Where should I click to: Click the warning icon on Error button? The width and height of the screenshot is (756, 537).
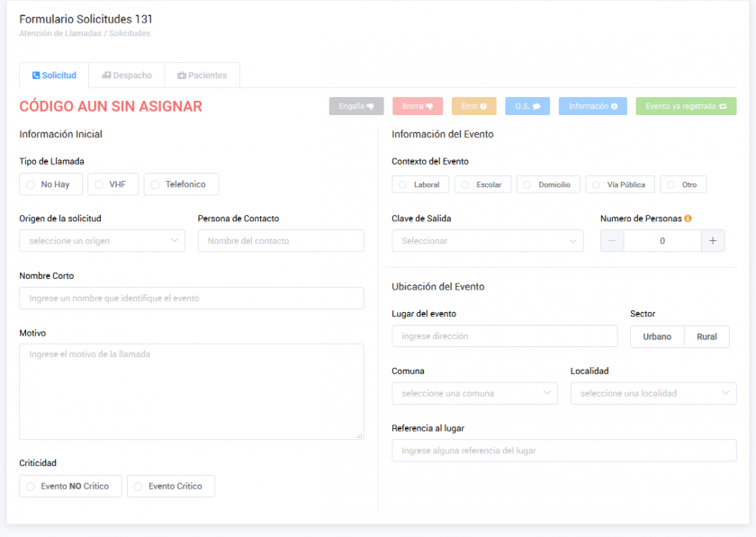click(481, 106)
